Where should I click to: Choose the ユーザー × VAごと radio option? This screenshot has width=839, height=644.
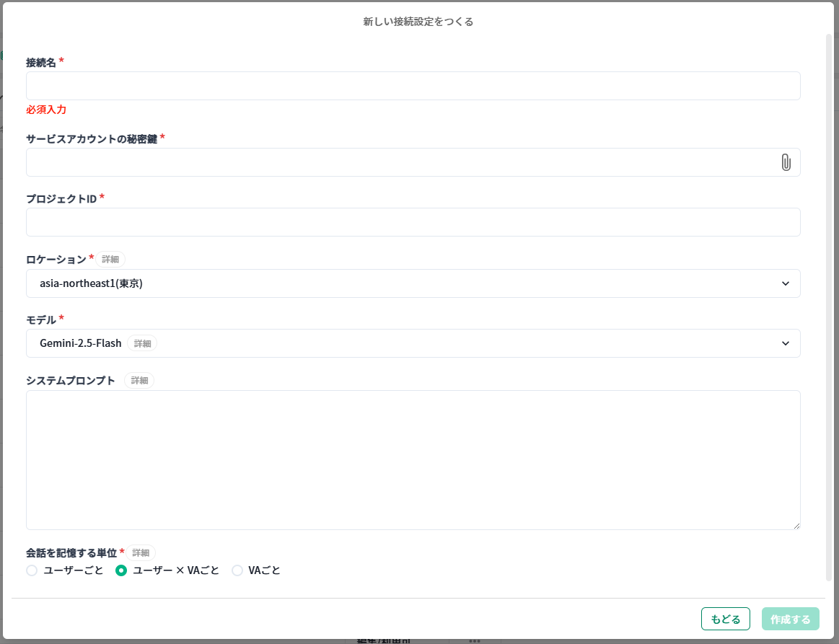pos(121,570)
